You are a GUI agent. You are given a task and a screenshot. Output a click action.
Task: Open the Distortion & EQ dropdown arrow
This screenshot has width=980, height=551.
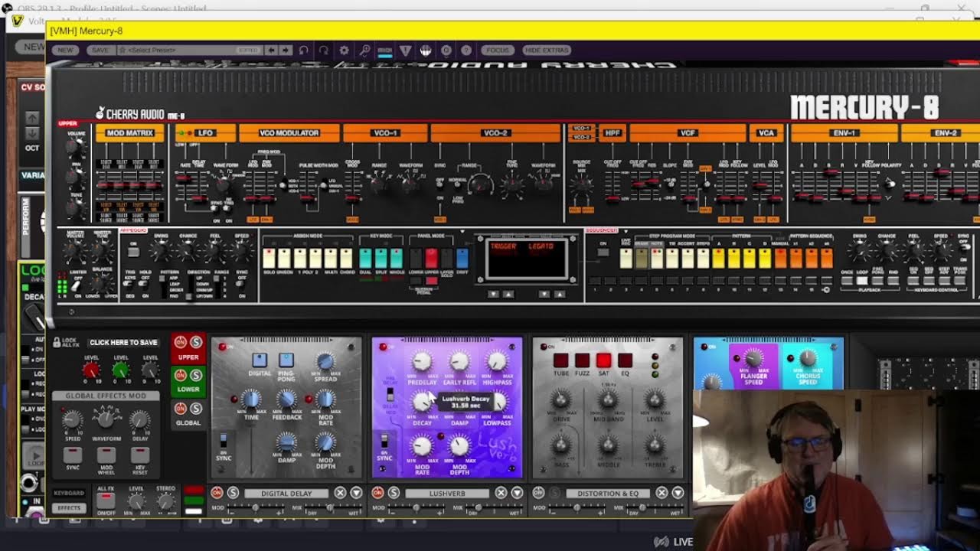[678, 493]
